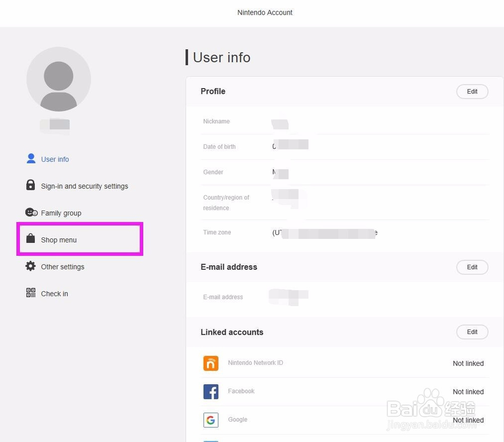This screenshot has height=442, width=504.
Task: Click the profile avatar picture
Action: pos(58,79)
